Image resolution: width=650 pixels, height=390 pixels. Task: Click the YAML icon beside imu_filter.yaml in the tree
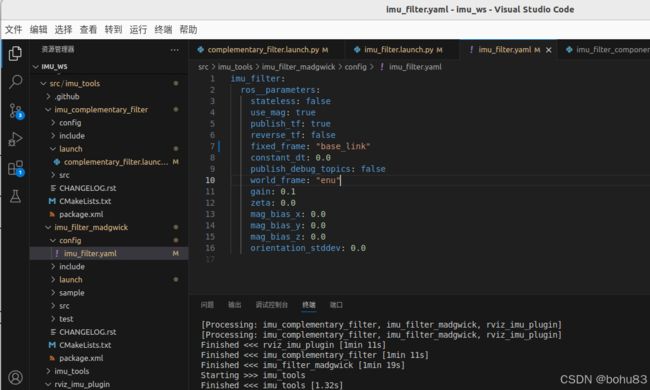(x=57, y=253)
